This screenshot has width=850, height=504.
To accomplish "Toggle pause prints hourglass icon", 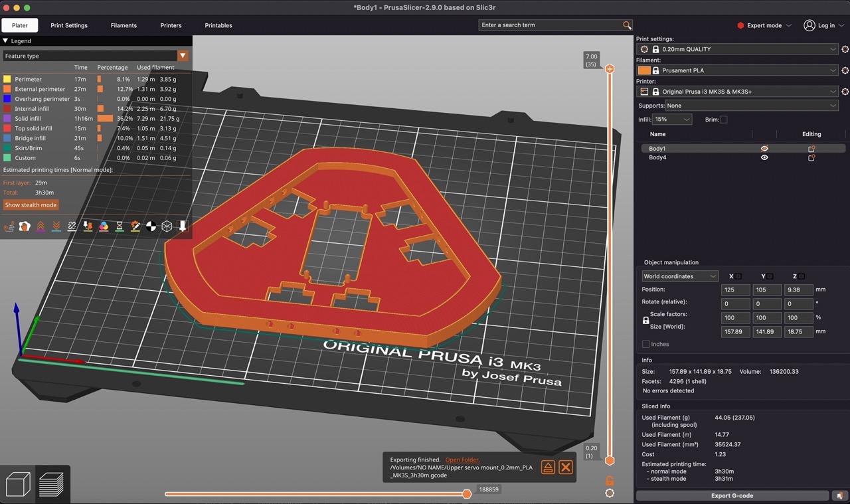I will tap(120, 226).
